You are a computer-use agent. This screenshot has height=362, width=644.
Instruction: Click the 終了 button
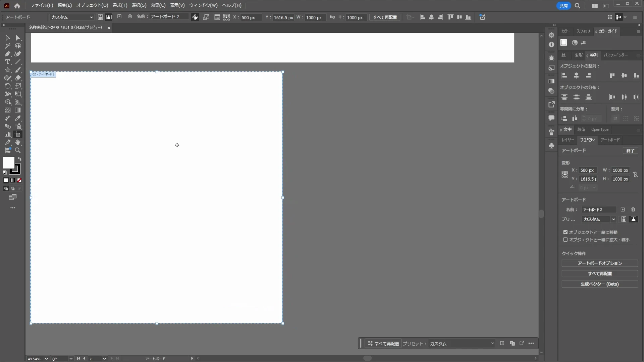630,151
